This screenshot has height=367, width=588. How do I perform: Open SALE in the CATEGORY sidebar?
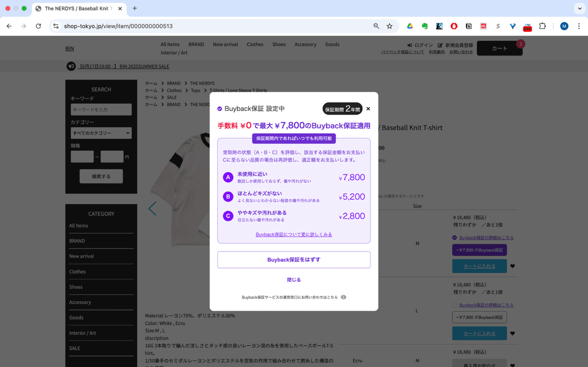click(x=75, y=348)
